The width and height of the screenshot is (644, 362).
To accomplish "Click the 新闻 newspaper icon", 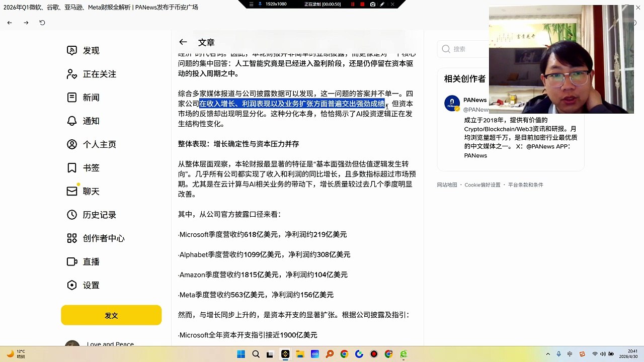I will pos(72,98).
